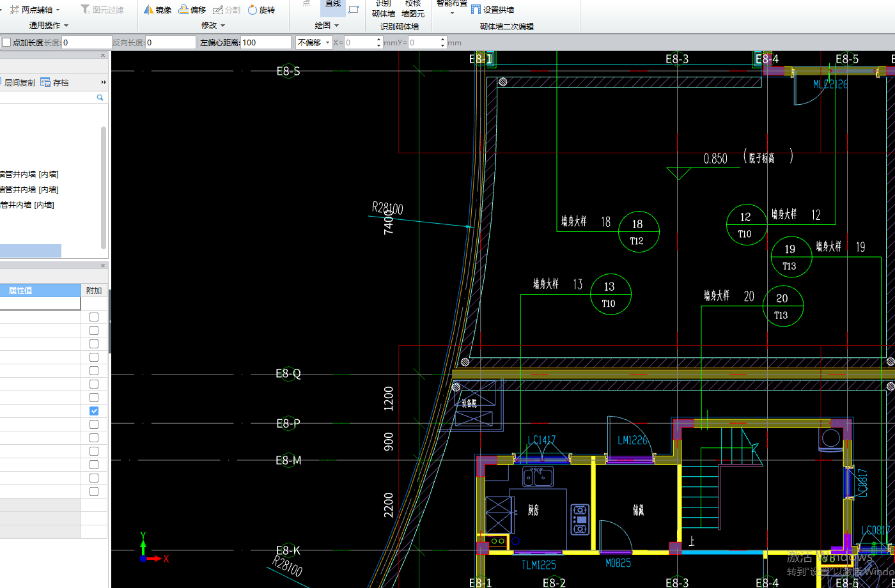Uncheck the checked 附加 checkbox

coord(94,411)
